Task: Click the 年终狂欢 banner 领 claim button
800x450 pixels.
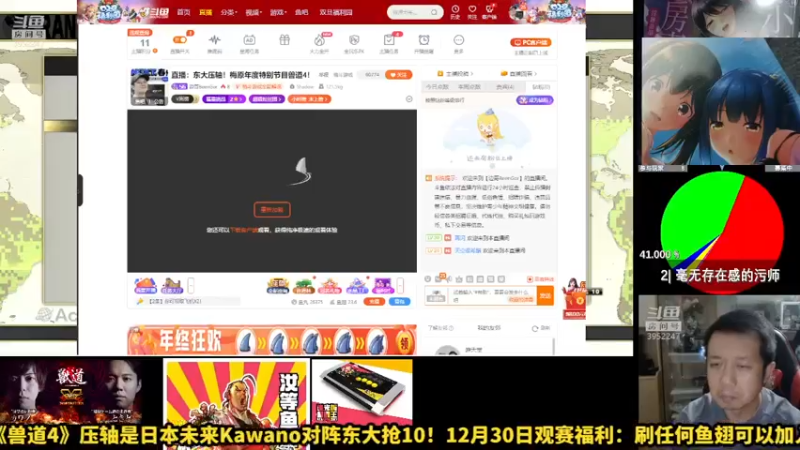Action: pos(405,343)
